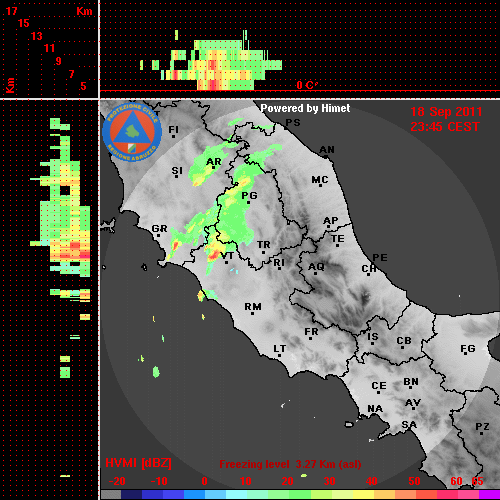Click the Protezione Civile Regione Abruzzo logo
This screenshot has width=500, height=500.
click(x=132, y=132)
